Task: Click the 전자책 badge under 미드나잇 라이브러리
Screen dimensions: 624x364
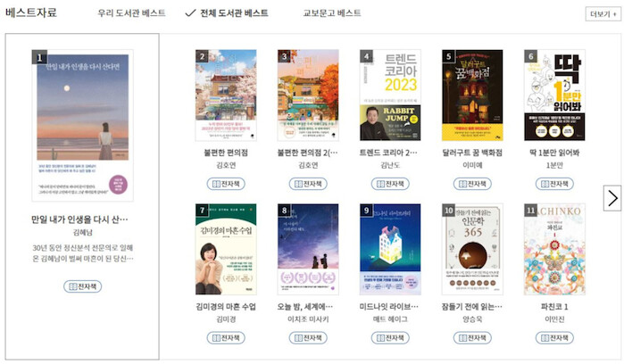Action: pyautogui.click(x=389, y=337)
